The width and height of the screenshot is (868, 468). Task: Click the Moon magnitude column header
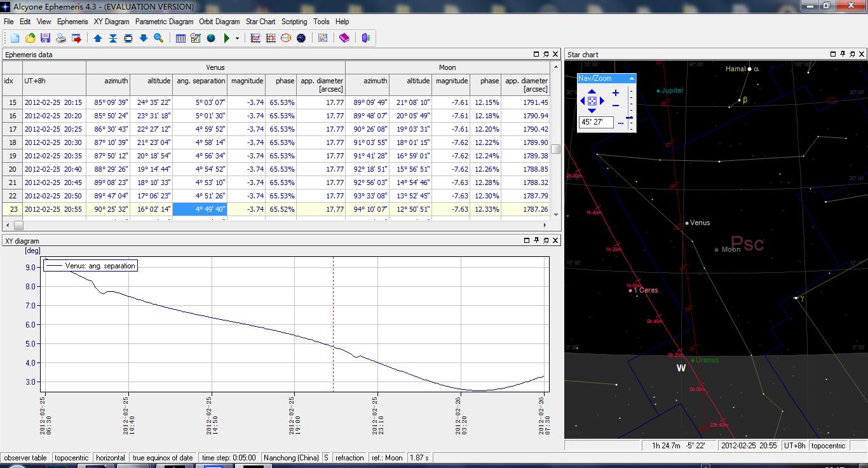tap(451, 85)
